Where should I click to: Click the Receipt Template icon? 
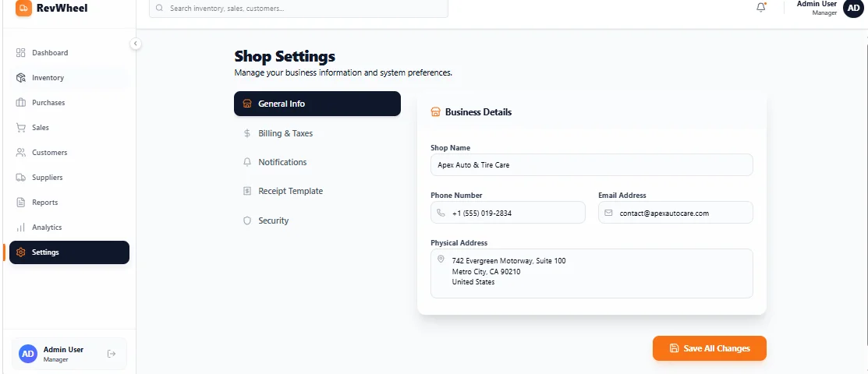tap(247, 191)
